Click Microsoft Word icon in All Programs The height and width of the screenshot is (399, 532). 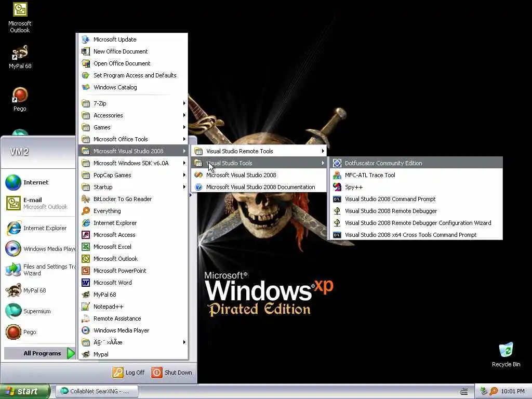[86, 283]
